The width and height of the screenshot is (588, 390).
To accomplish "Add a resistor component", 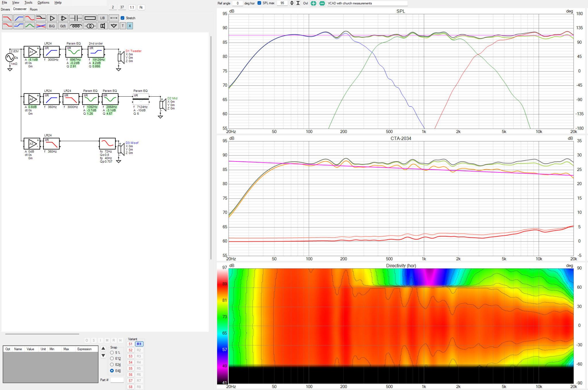I will coord(90,18).
